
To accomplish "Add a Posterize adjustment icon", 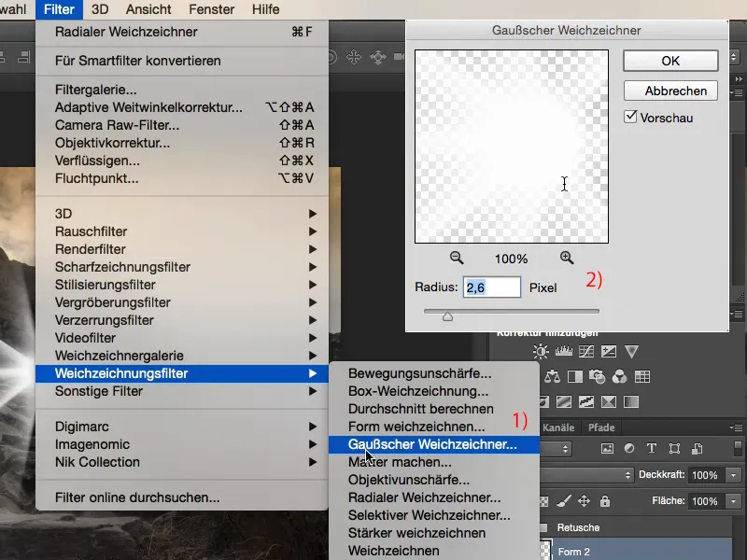I will (x=564, y=402).
